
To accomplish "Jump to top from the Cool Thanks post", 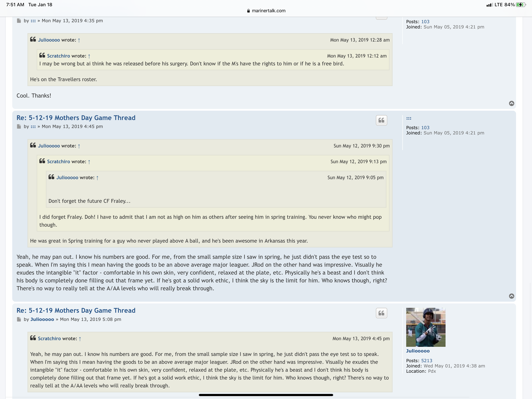I will coord(512,103).
